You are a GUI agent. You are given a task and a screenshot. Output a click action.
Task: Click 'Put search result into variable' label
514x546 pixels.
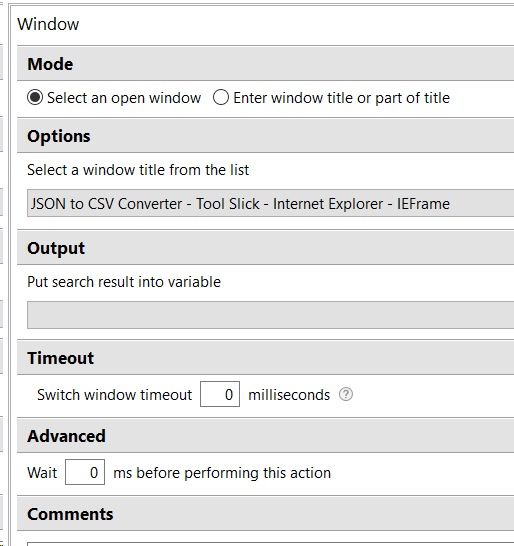[x=124, y=282]
